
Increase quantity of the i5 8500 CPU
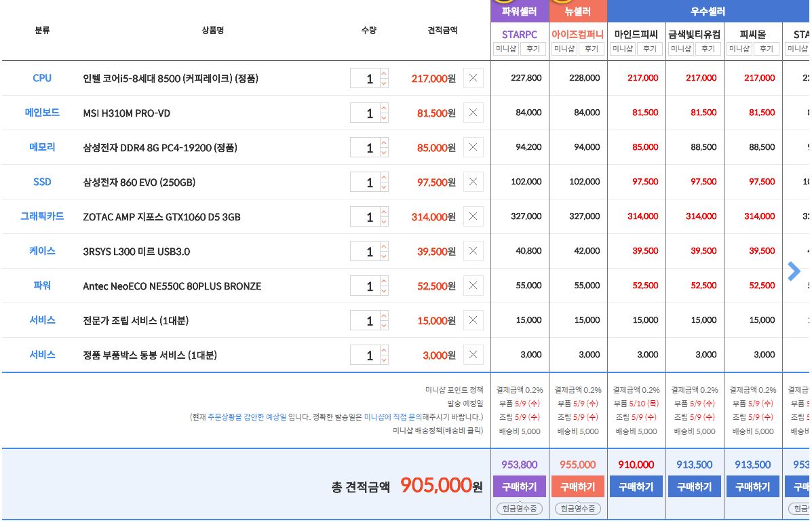(384, 73)
